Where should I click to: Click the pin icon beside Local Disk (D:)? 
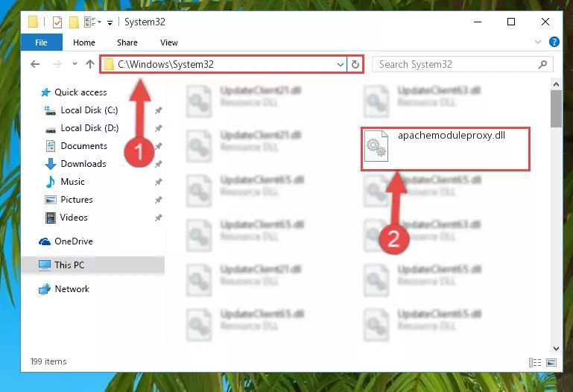click(x=158, y=128)
